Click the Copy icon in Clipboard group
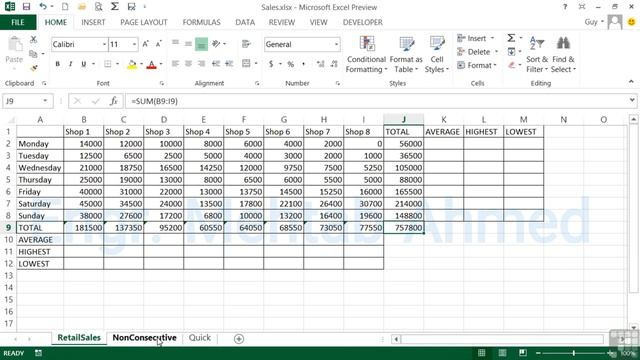Screen dimensions: 640x360 (33, 54)
